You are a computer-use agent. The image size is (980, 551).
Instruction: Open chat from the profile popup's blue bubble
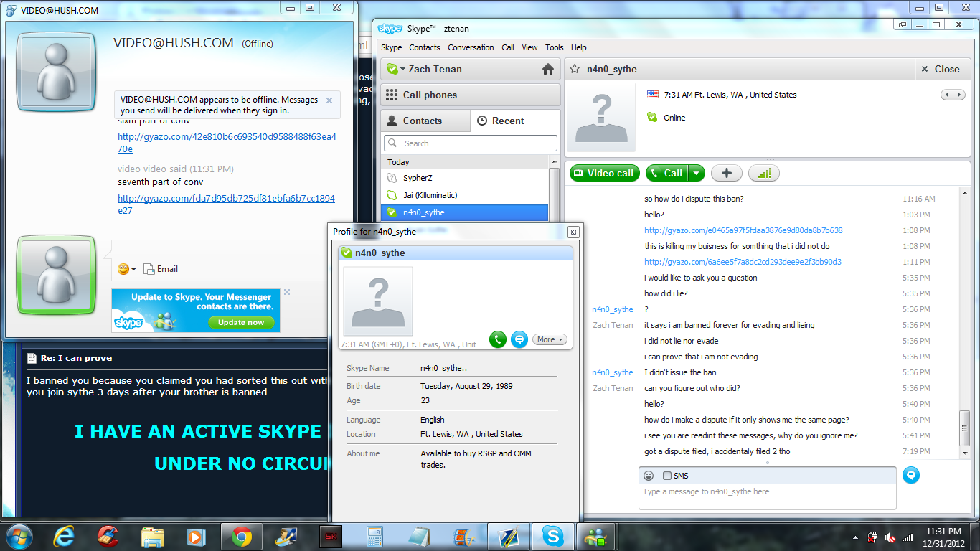(519, 339)
